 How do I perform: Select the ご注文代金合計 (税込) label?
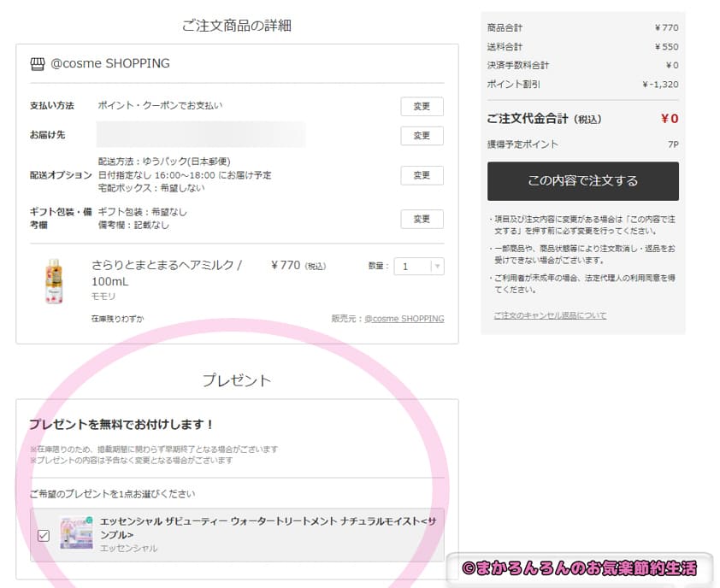click(x=545, y=119)
